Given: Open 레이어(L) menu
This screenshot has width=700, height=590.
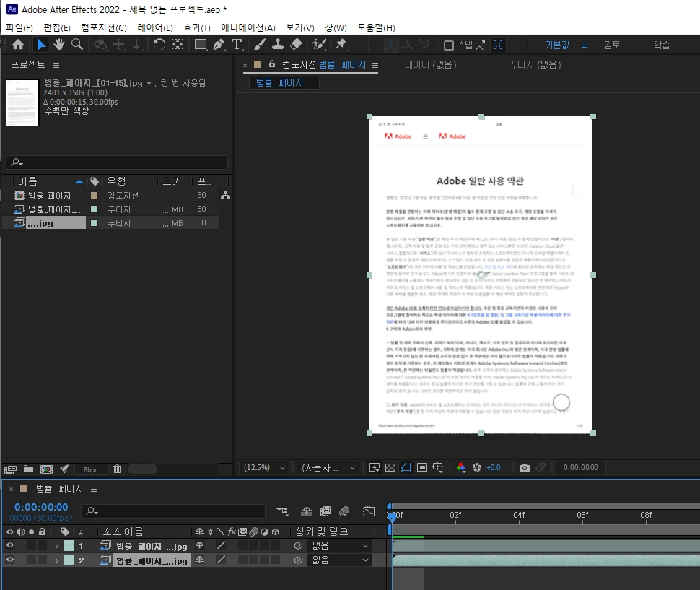Looking at the screenshot, I should tap(155, 27).
